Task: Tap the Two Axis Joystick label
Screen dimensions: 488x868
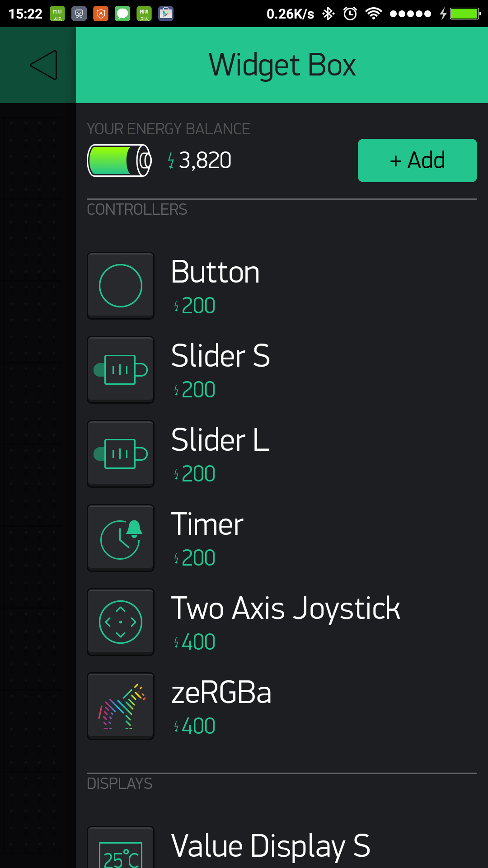Action: coord(286,609)
